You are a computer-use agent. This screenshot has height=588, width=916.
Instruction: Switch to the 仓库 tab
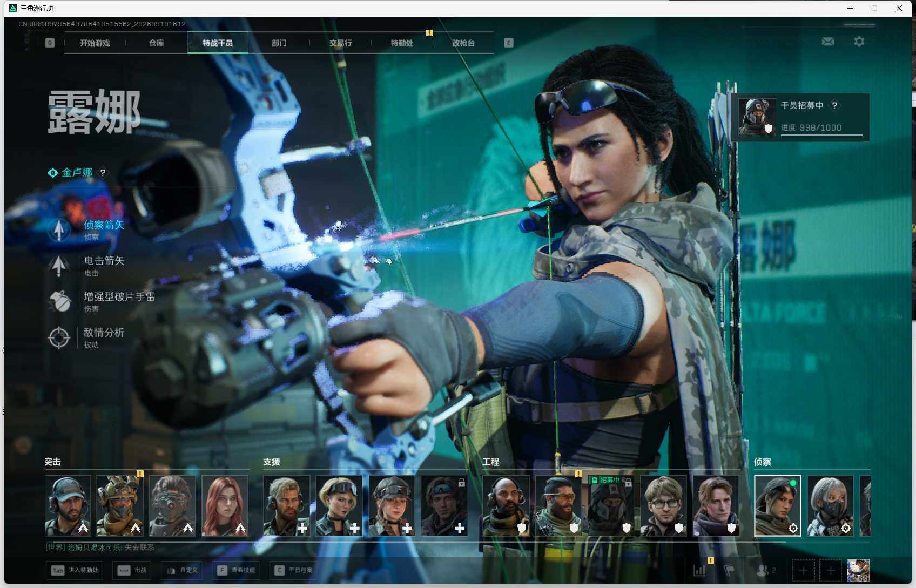tap(157, 43)
